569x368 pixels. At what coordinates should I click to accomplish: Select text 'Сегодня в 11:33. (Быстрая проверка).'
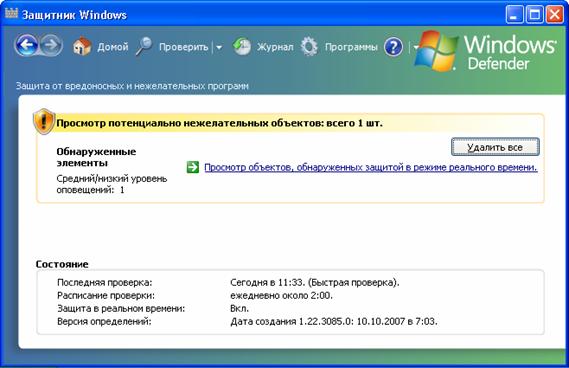pos(315,282)
